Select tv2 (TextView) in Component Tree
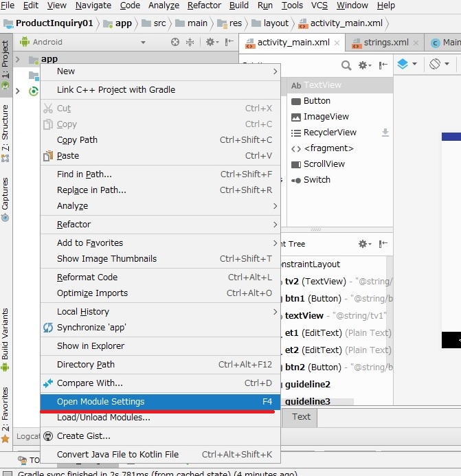 click(x=334, y=282)
